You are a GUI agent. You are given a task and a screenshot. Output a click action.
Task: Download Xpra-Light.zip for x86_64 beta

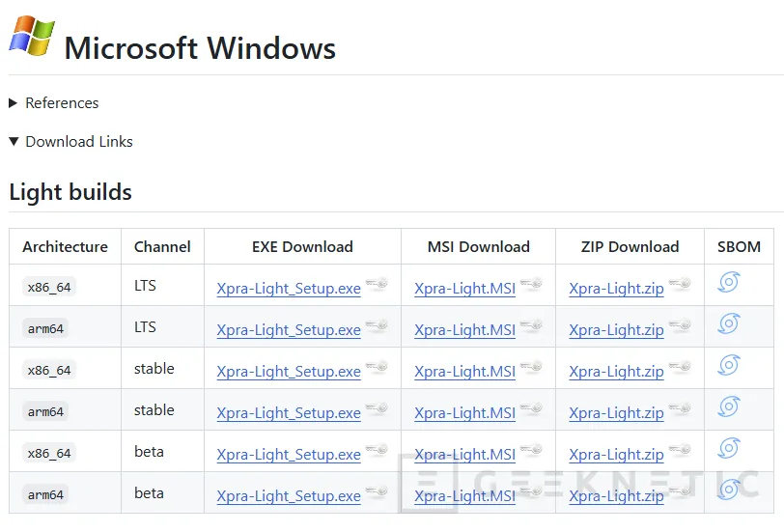point(616,455)
